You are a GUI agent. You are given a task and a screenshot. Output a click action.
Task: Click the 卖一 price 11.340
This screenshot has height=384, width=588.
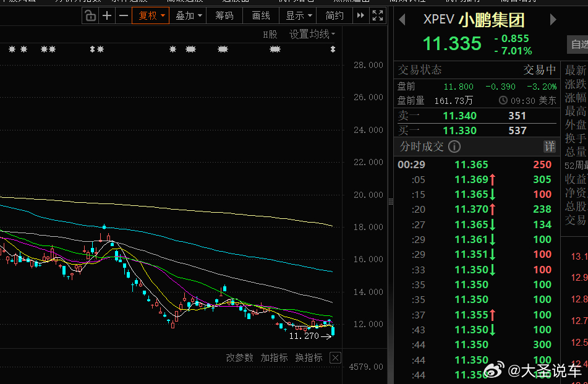click(x=460, y=116)
